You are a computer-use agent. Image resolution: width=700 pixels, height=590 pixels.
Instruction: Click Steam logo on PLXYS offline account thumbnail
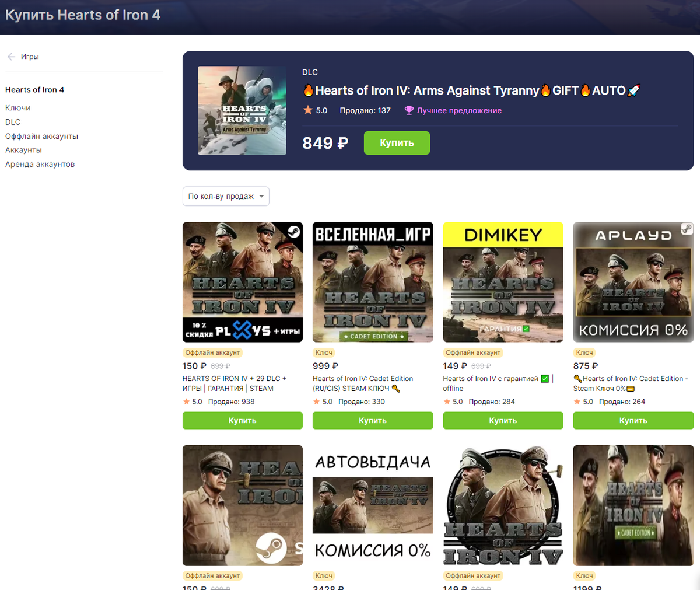pyautogui.click(x=293, y=232)
